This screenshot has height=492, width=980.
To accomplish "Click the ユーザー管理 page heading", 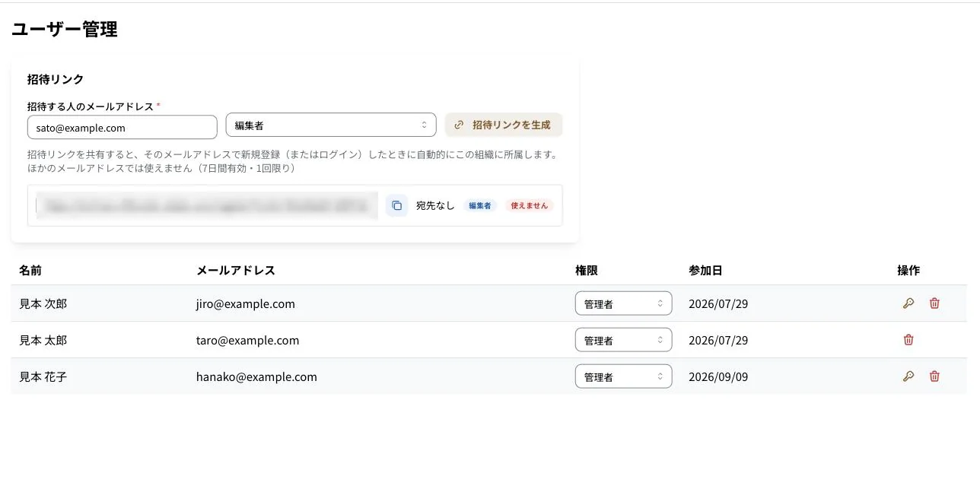I will click(65, 30).
